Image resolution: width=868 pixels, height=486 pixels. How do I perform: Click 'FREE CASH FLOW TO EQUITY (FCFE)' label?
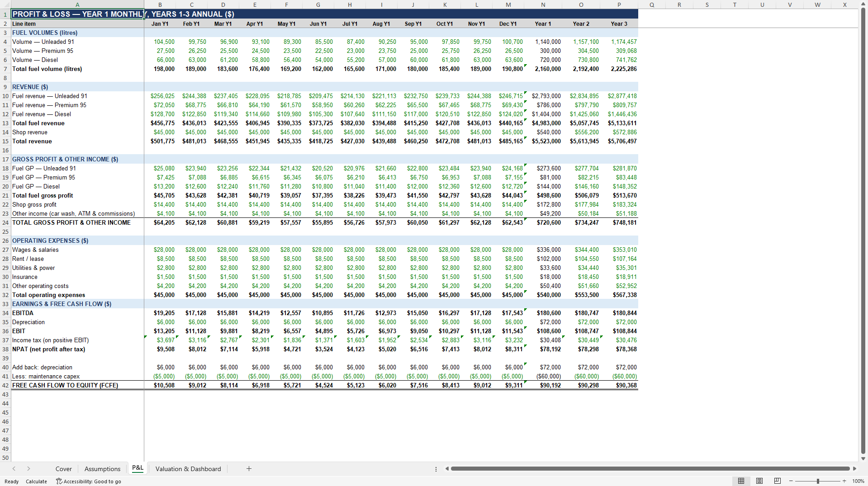(65, 385)
